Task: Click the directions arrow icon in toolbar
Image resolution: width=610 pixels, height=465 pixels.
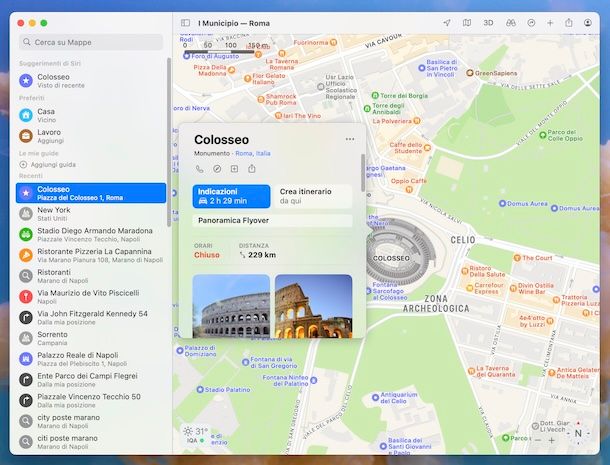Action: [x=531, y=23]
